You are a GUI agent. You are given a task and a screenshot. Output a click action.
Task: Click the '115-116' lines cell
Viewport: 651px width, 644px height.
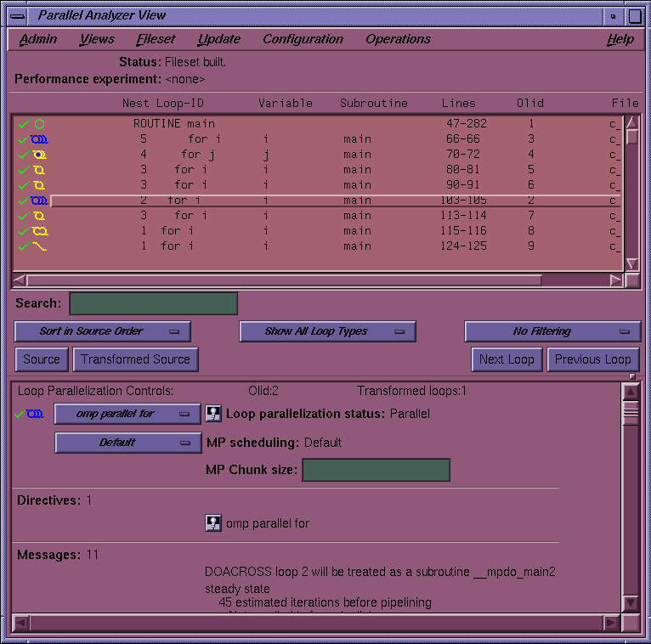coord(463,231)
